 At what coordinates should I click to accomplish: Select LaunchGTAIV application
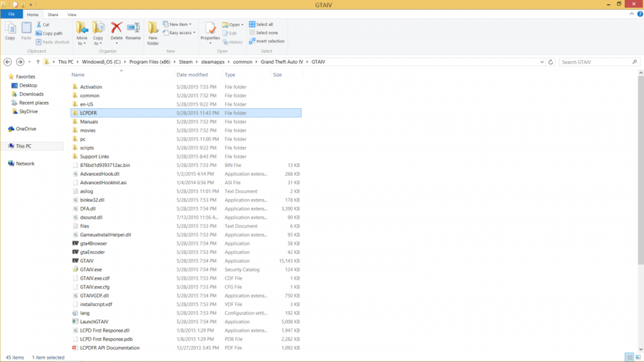coord(185,321)
